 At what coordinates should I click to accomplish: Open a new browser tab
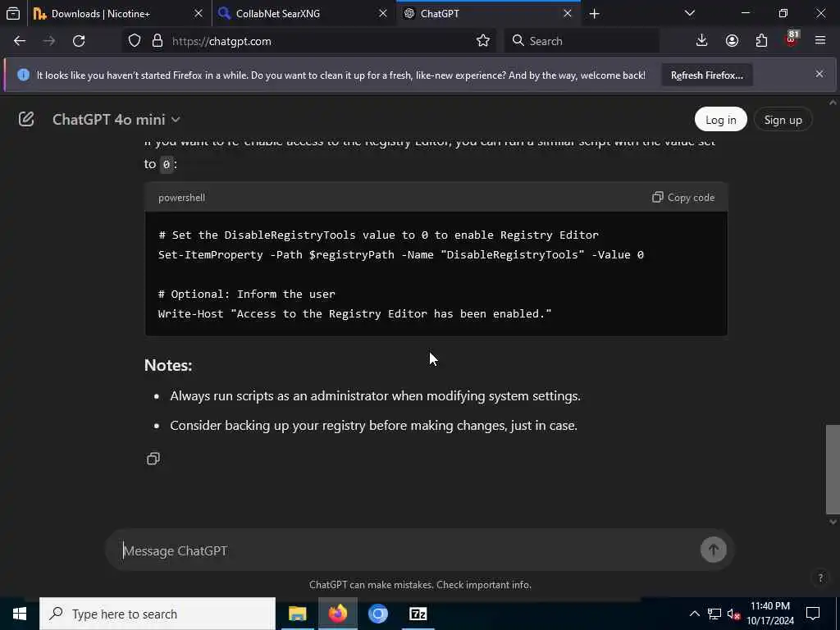tap(594, 14)
